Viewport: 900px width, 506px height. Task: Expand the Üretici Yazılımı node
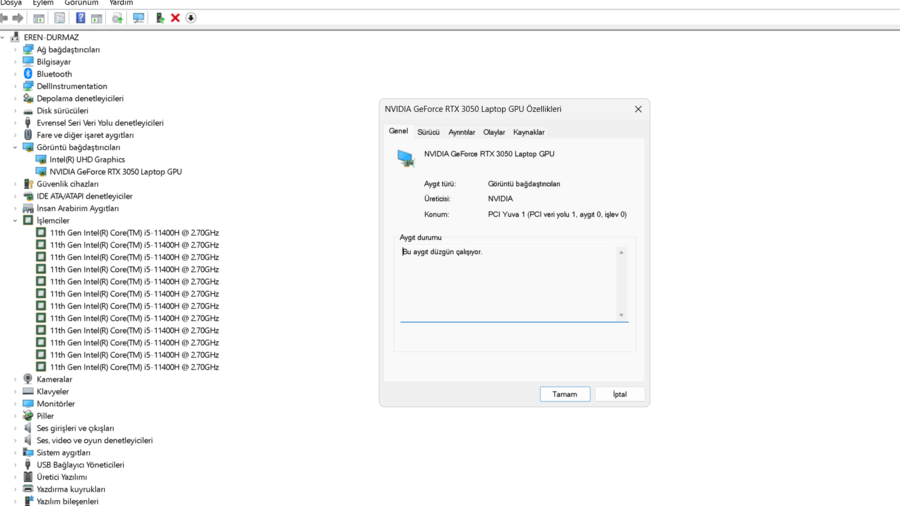click(x=15, y=477)
